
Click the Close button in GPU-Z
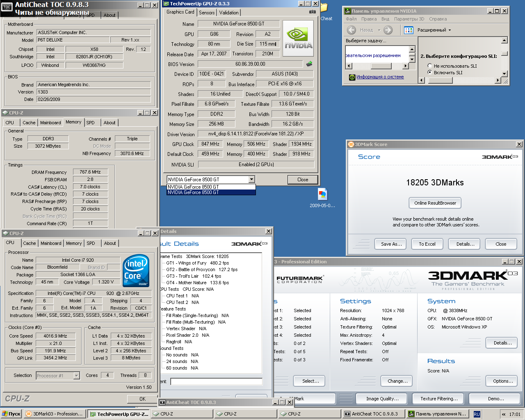(303, 180)
